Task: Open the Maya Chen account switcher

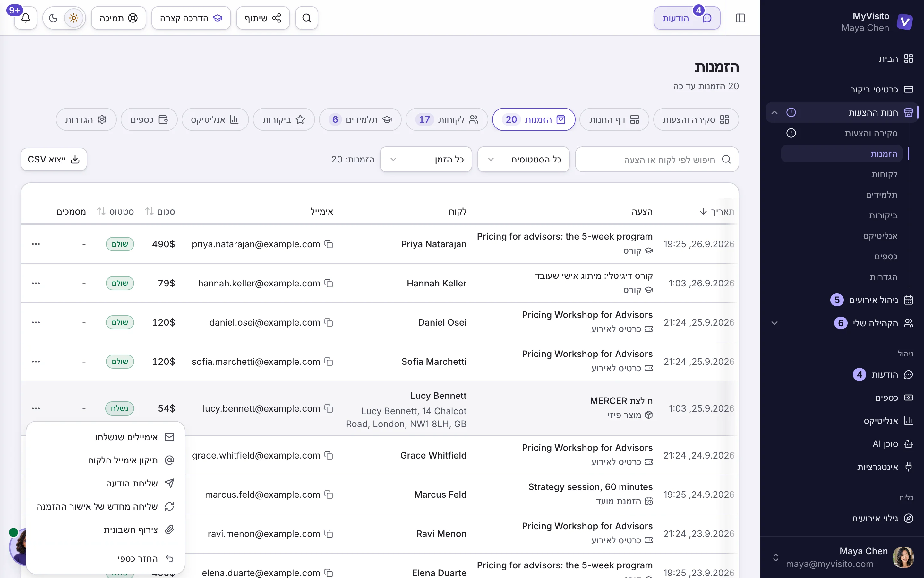Action: [x=842, y=557]
